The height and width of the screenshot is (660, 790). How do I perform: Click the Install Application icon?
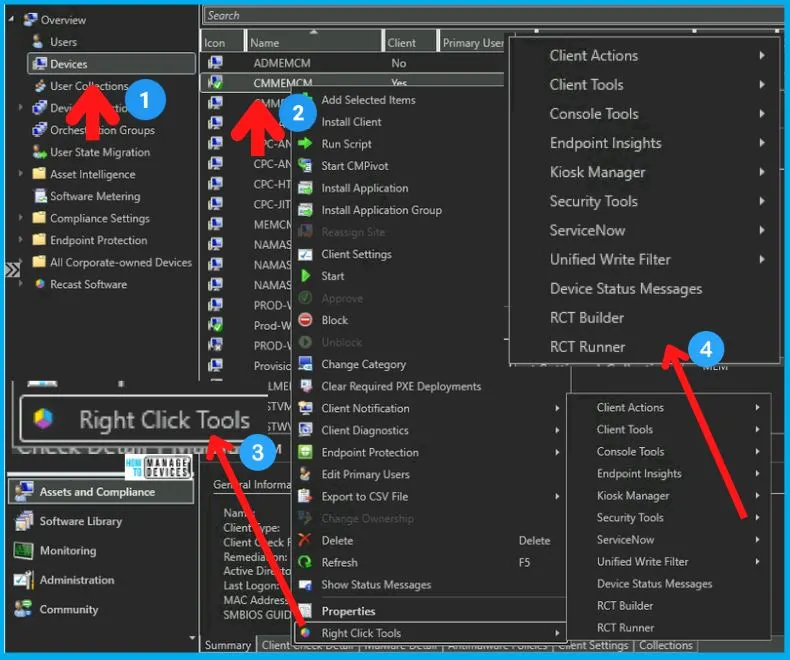tap(305, 188)
